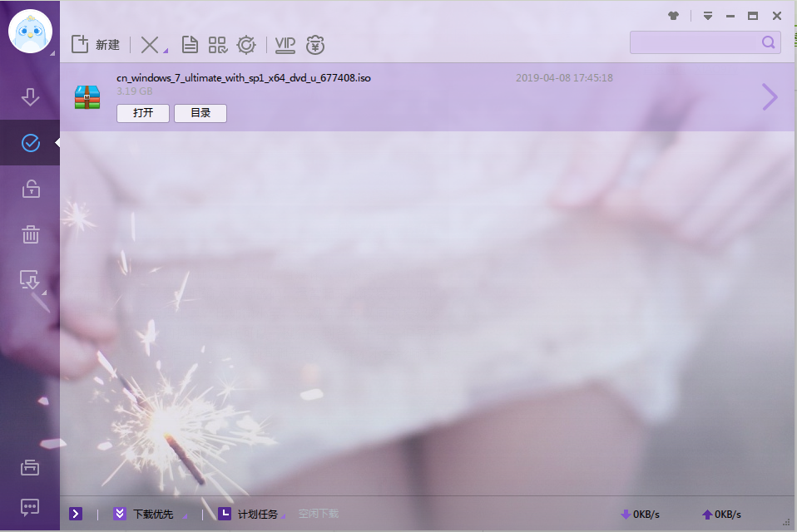Open the settings gear icon
This screenshot has height=532, width=797.
pos(246,45)
